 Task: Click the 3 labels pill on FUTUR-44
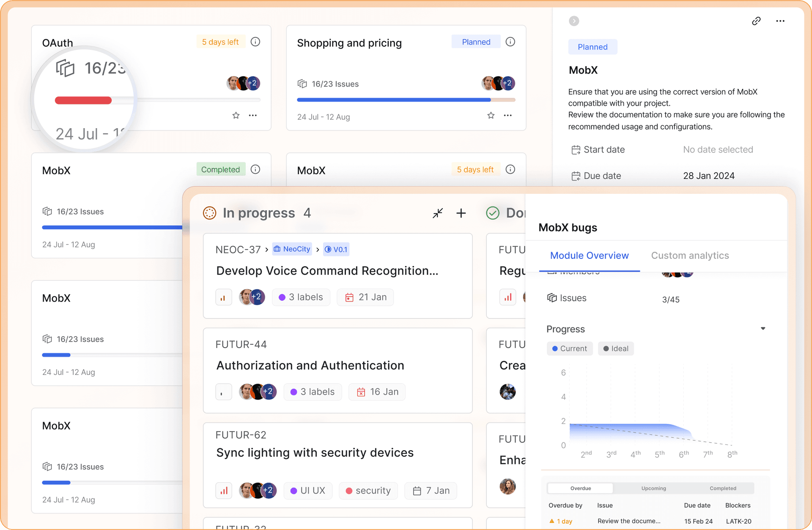[x=313, y=392]
